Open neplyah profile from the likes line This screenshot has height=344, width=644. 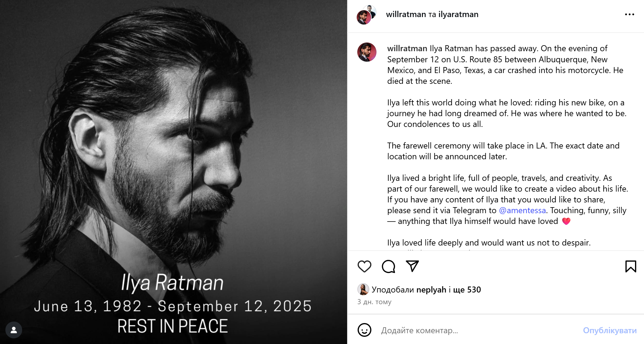(x=431, y=290)
